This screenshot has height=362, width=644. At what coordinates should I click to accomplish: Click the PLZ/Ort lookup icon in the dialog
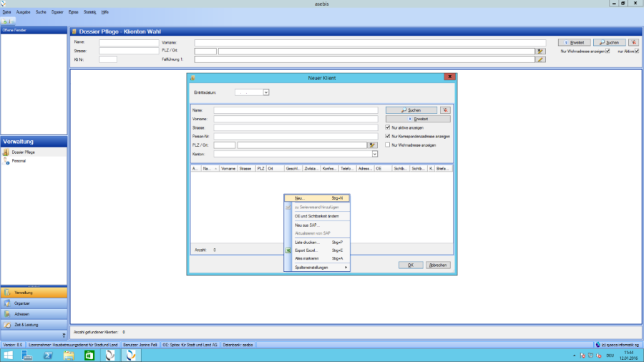[x=373, y=145]
